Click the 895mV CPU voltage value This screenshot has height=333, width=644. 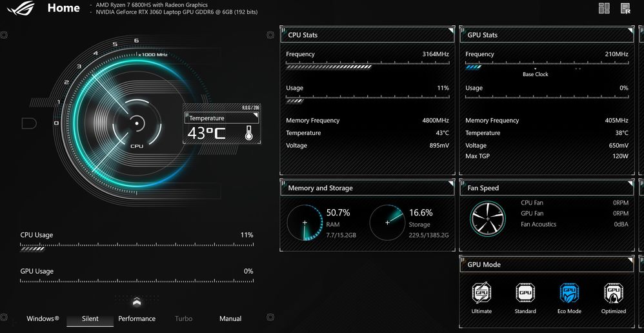tap(438, 145)
